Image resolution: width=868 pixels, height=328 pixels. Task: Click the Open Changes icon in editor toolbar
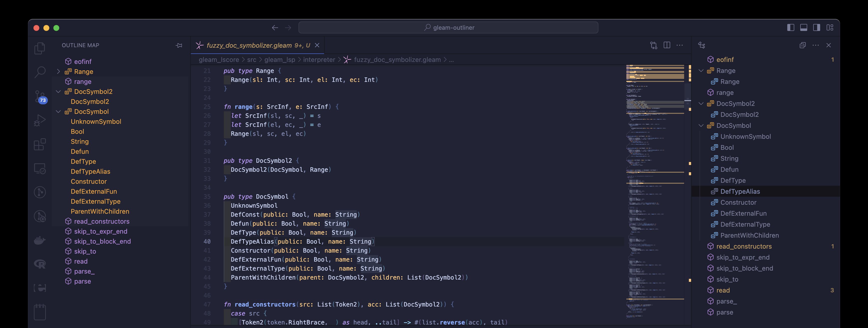pos(654,45)
